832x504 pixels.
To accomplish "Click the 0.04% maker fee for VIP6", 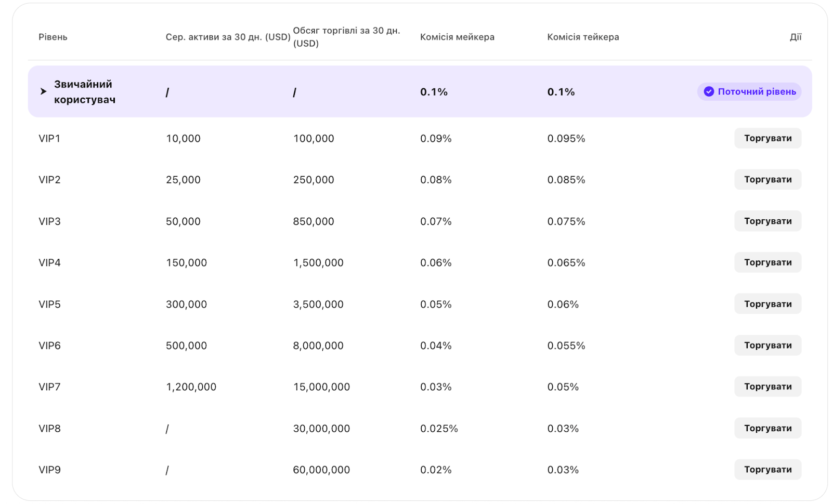I will click(x=436, y=346).
